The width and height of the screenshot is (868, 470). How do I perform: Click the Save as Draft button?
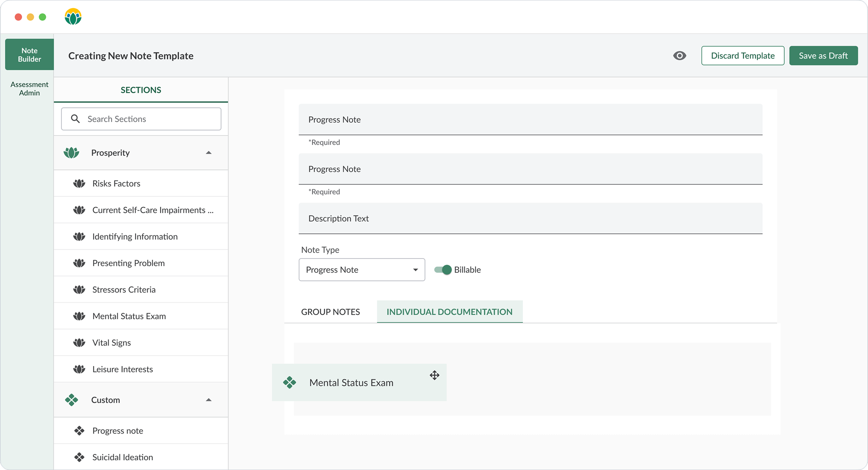(x=823, y=55)
